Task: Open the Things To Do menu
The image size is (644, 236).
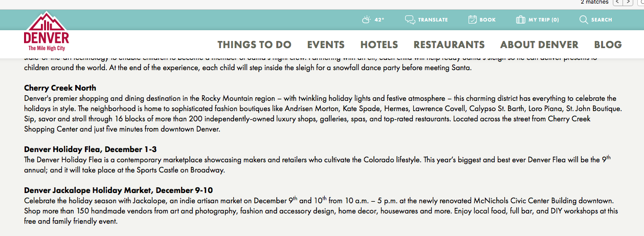Action: pos(254,45)
